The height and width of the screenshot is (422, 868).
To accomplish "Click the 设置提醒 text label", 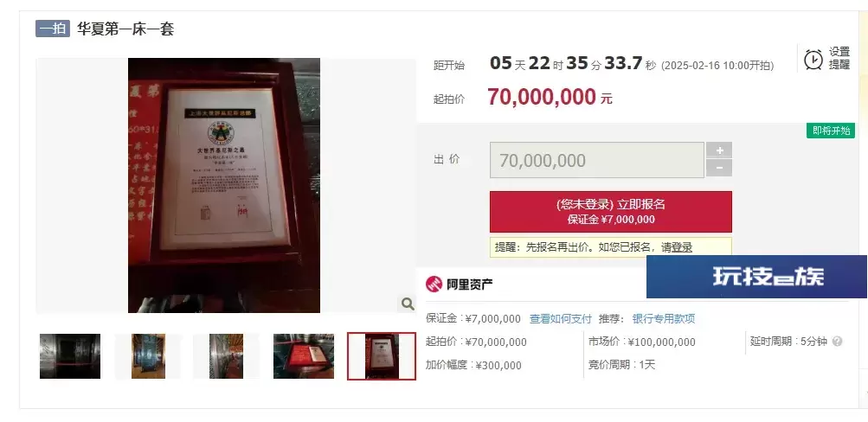I will 839,58.
